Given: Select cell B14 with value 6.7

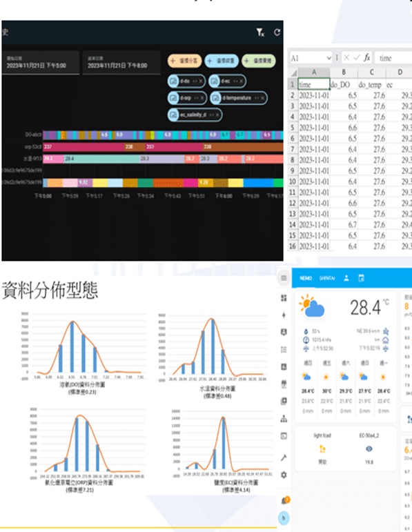Looking at the screenshot, I should click(x=344, y=225).
